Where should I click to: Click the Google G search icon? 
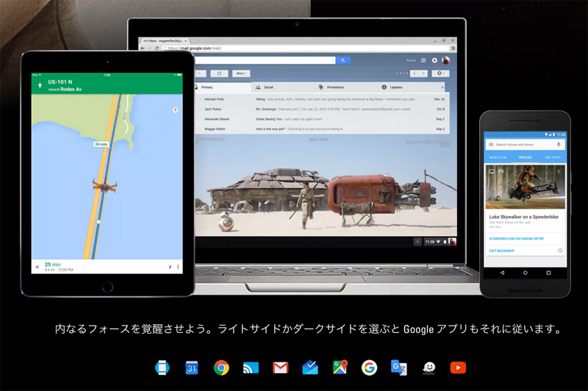pos(370,367)
